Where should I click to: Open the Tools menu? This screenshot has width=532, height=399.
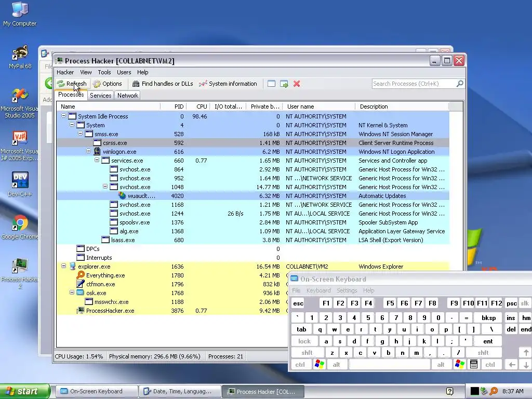pyautogui.click(x=104, y=72)
